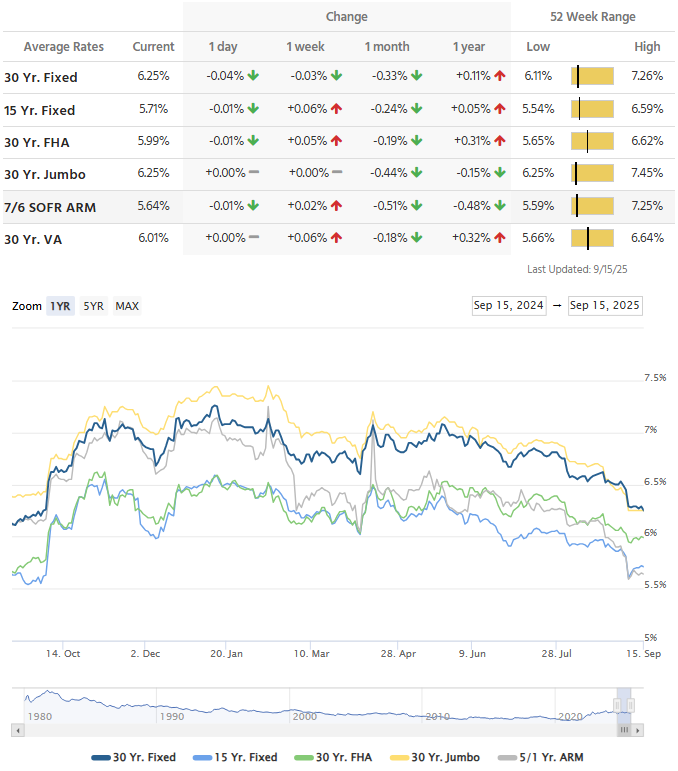Click the start date field Sep 15, 2024
Screen dimensions: 678x771
click(x=509, y=306)
